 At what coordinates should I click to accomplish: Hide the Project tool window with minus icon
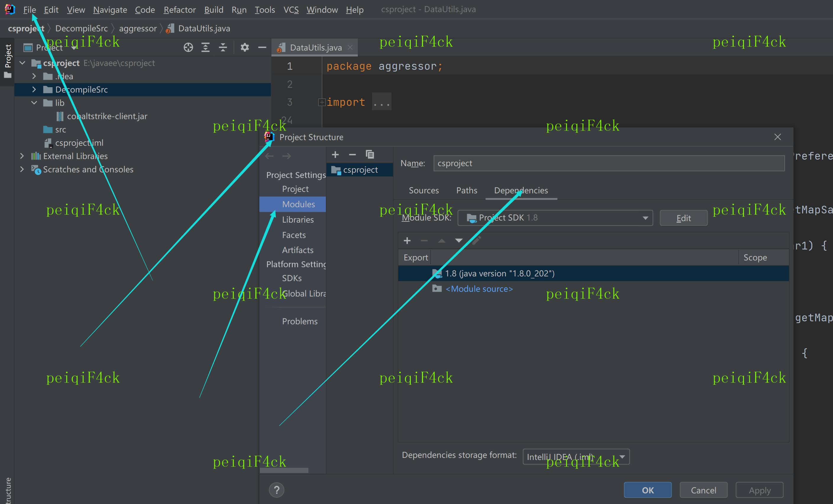click(262, 48)
